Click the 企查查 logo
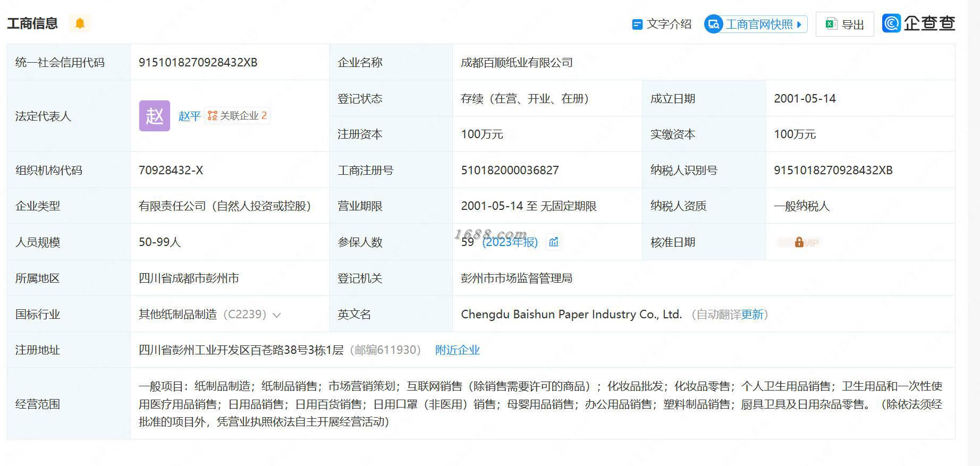The image size is (980, 466). tap(919, 23)
